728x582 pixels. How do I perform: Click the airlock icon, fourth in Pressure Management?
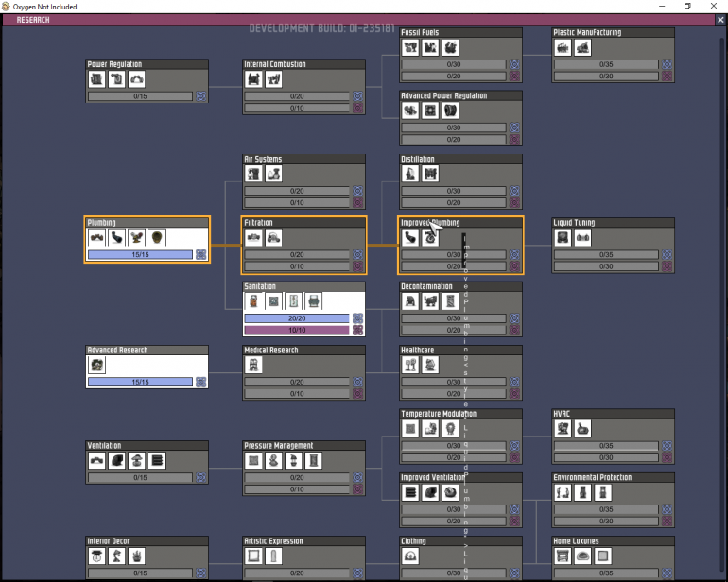pyautogui.click(x=313, y=460)
